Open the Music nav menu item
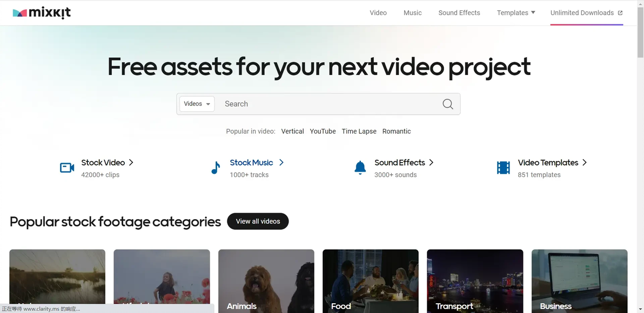This screenshot has height=313, width=644. point(412,13)
